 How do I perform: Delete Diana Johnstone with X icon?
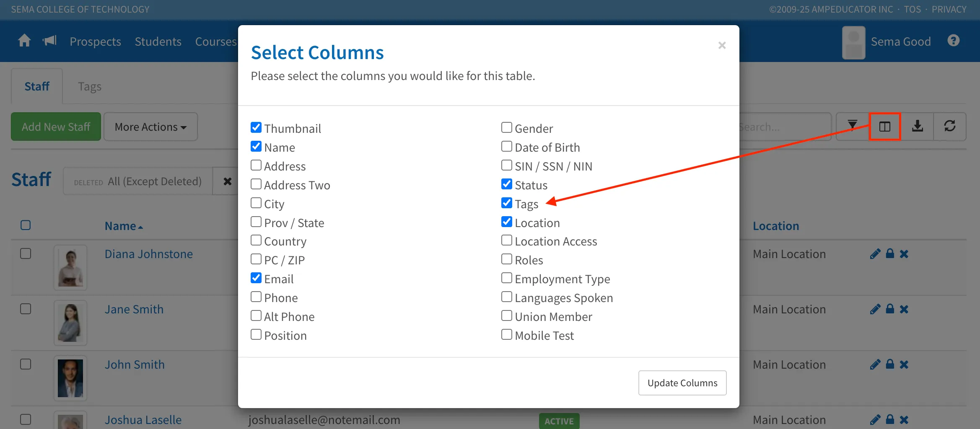[904, 254]
